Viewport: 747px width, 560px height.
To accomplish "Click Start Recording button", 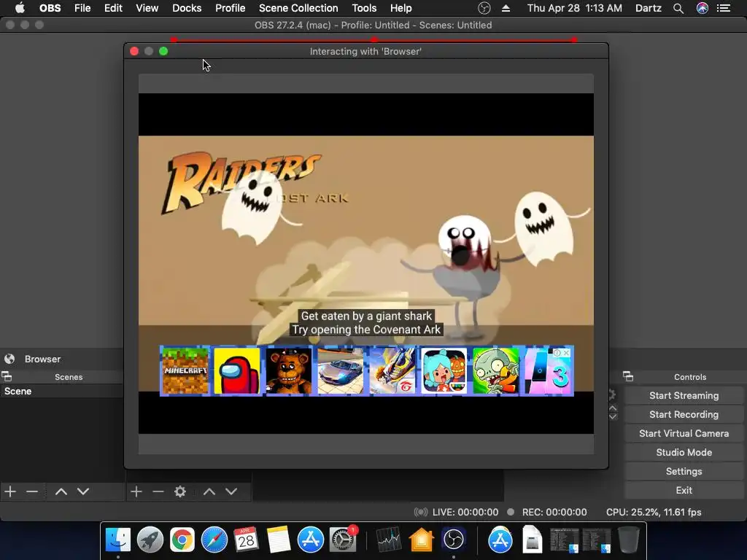I will click(684, 414).
